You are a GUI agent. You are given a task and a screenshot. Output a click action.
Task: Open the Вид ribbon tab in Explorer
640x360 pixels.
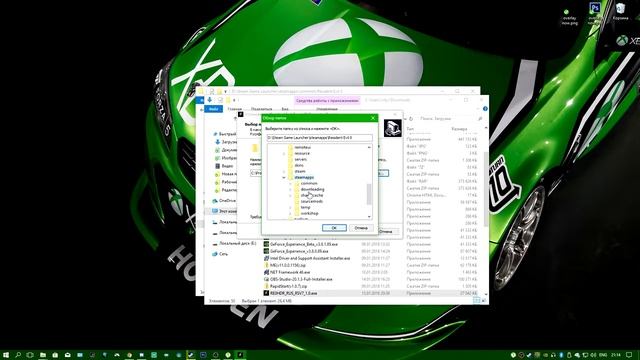(x=285, y=109)
